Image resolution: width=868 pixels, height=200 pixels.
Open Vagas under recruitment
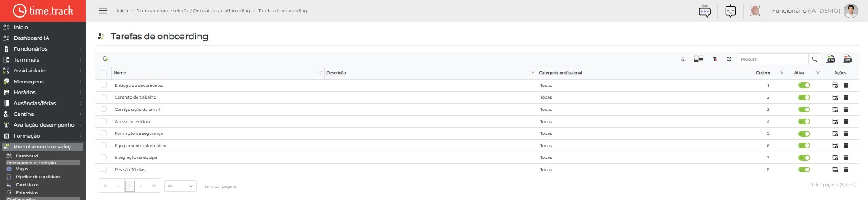click(22, 169)
